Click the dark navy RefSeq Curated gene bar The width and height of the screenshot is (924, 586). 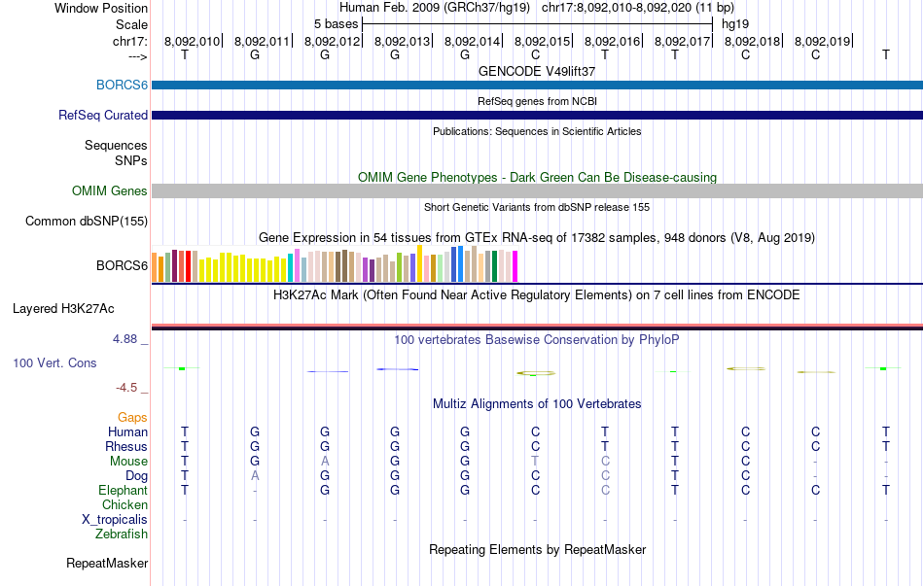[538, 115]
